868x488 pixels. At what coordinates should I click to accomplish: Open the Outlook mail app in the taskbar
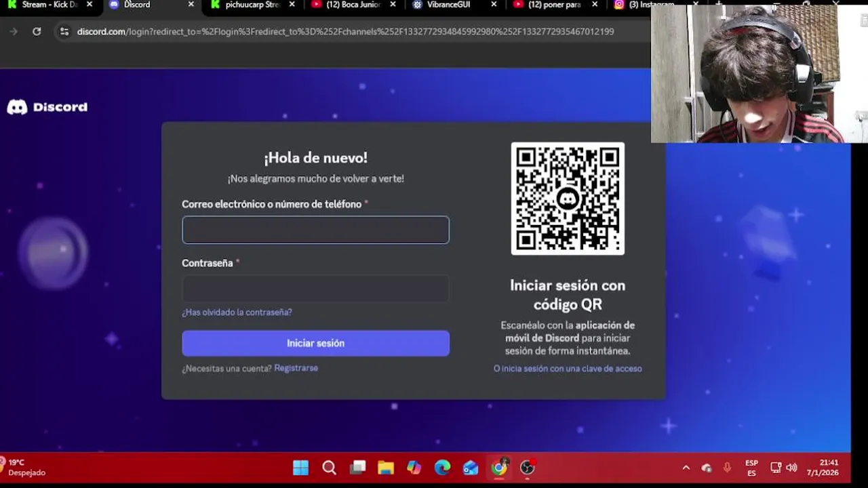click(471, 467)
